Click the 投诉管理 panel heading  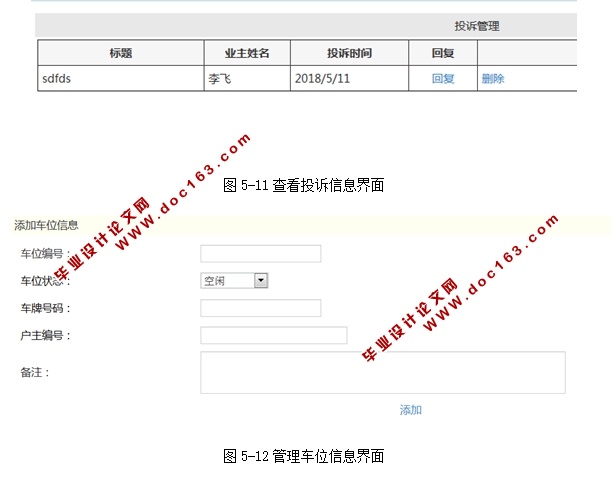(477, 26)
